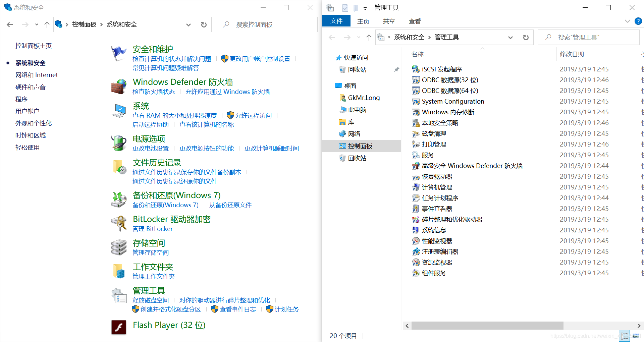Open the 共享 ribbon tab

[389, 21]
